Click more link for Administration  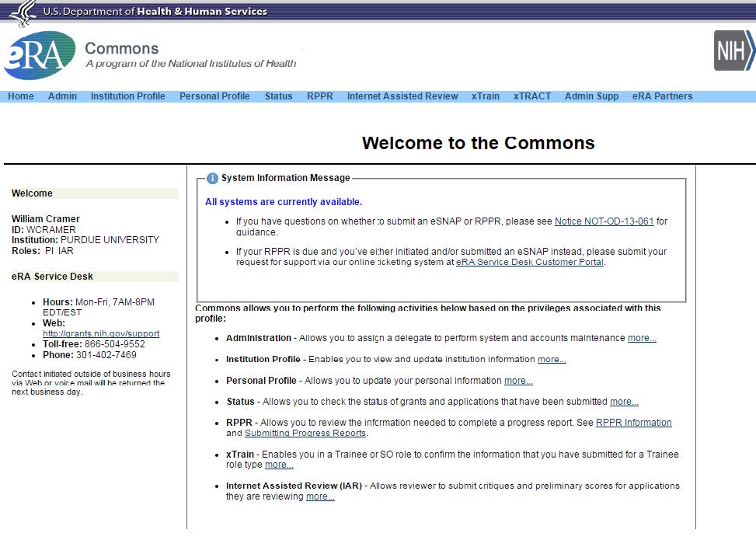click(x=642, y=338)
